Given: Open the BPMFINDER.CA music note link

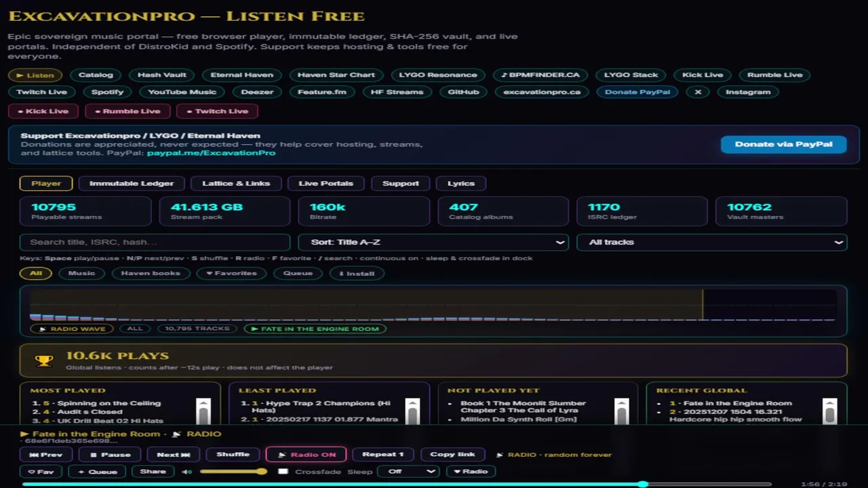Looking at the screenshot, I should 540,75.
